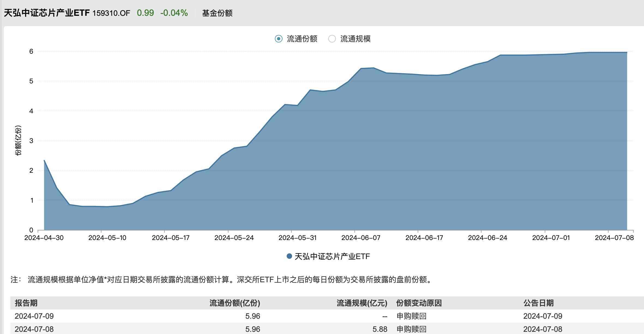Screen dimensions: 644x334
Task: Click the y-axis title 份额(亿份)
Action: tap(18, 140)
